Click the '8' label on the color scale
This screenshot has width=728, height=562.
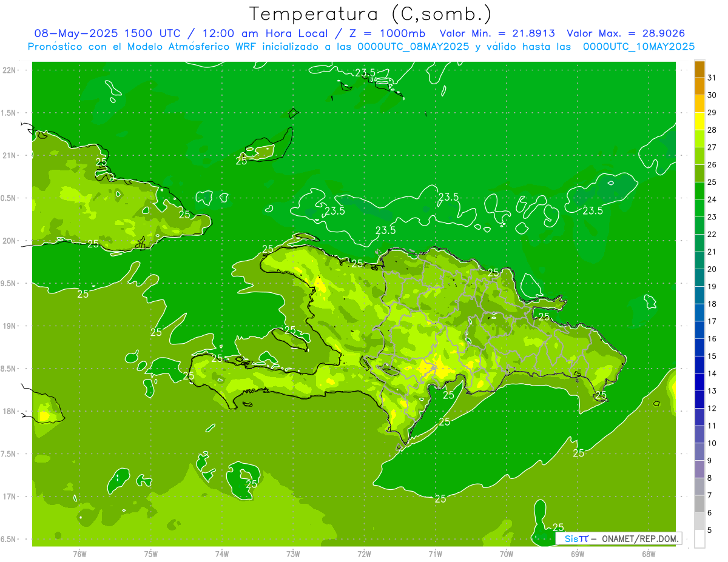(710, 478)
